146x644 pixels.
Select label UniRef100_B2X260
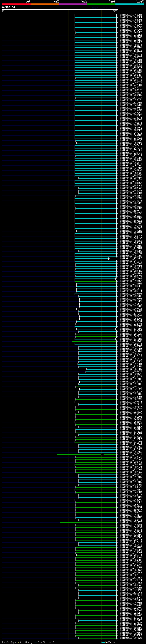[x=131, y=342]
